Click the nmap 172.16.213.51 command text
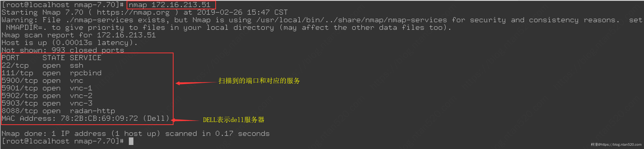Screen dimensions: 644x149 coord(170,5)
